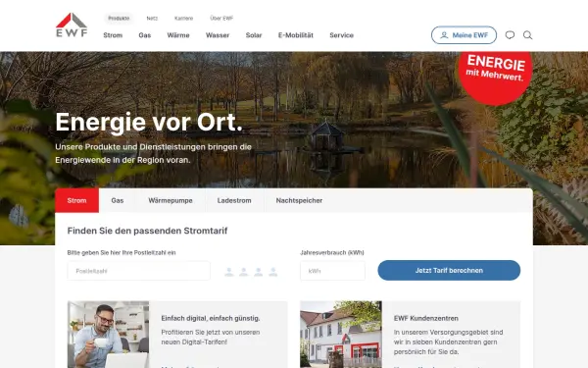Open the E-Mobilität navigation item
The width and height of the screenshot is (588, 368).
coord(296,35)
